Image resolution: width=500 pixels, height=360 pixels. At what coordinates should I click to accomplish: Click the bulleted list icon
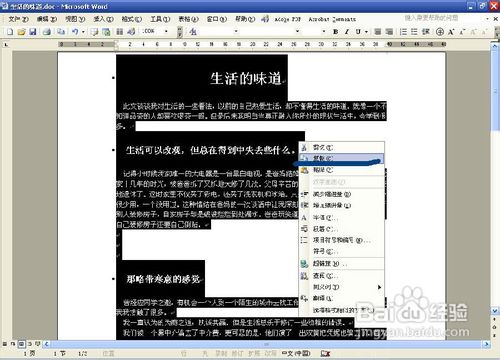(414, 32)
